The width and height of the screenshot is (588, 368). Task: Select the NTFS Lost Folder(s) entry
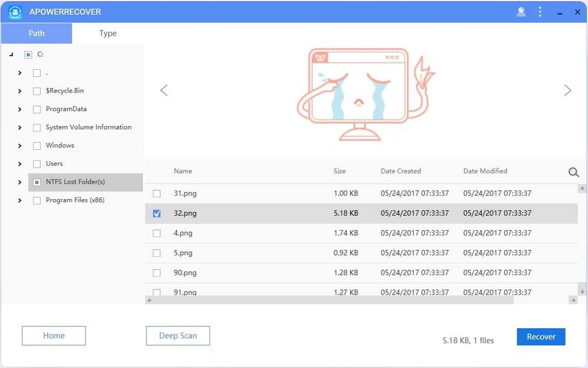[77, 182]
